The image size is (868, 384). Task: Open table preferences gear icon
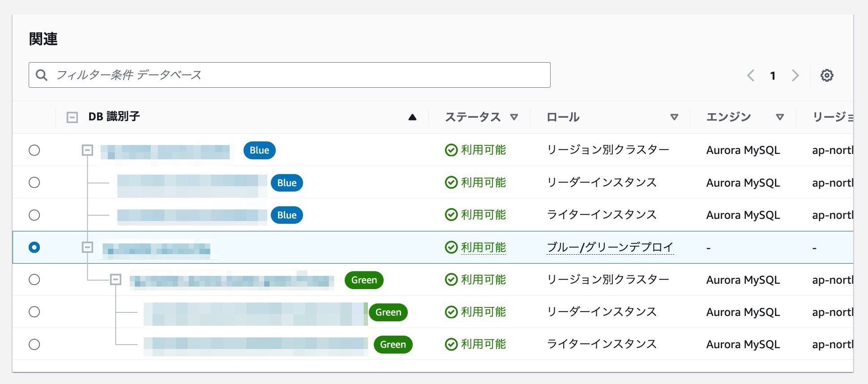pos(826,75)
